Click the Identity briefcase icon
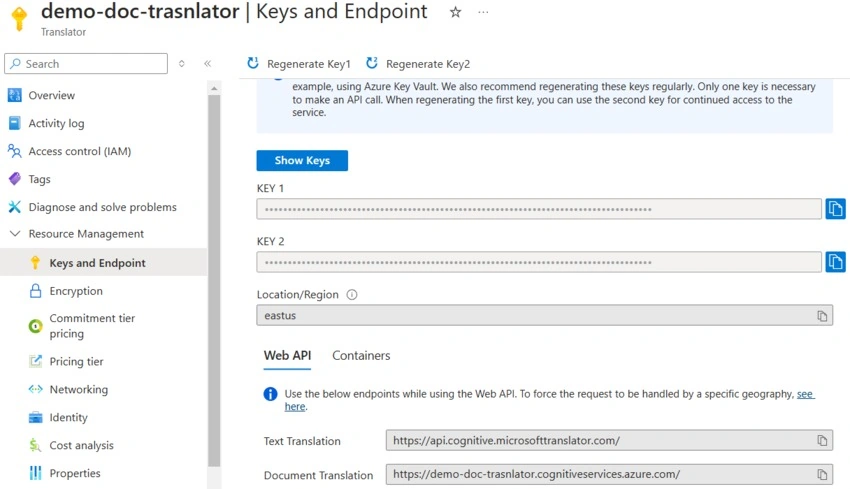 [x=35, y=417]
